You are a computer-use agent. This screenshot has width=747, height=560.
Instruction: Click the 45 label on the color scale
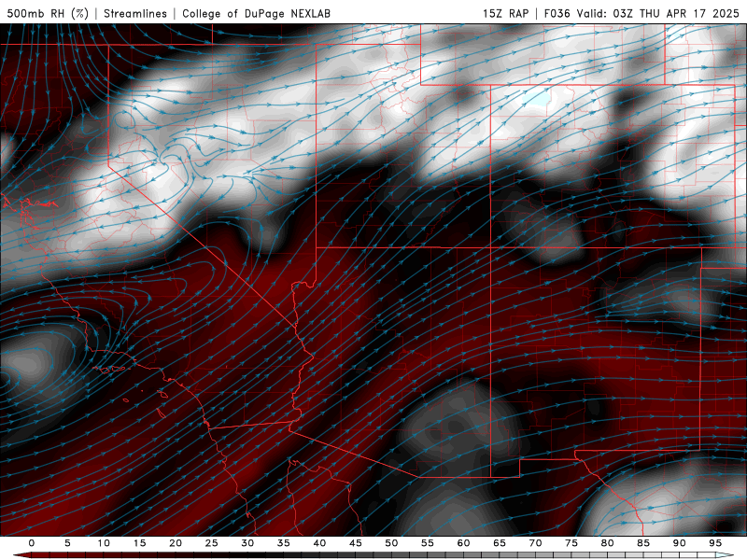355,543
